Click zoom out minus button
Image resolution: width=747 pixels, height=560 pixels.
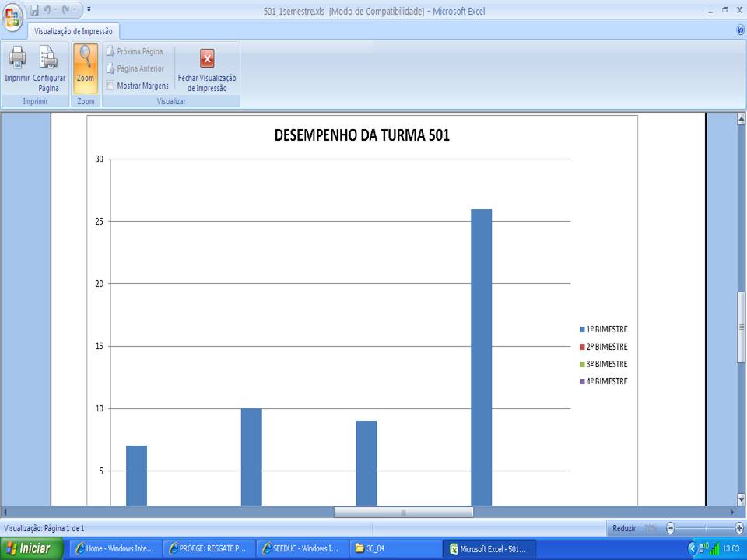pyautogui.click(x=671, y=528)
